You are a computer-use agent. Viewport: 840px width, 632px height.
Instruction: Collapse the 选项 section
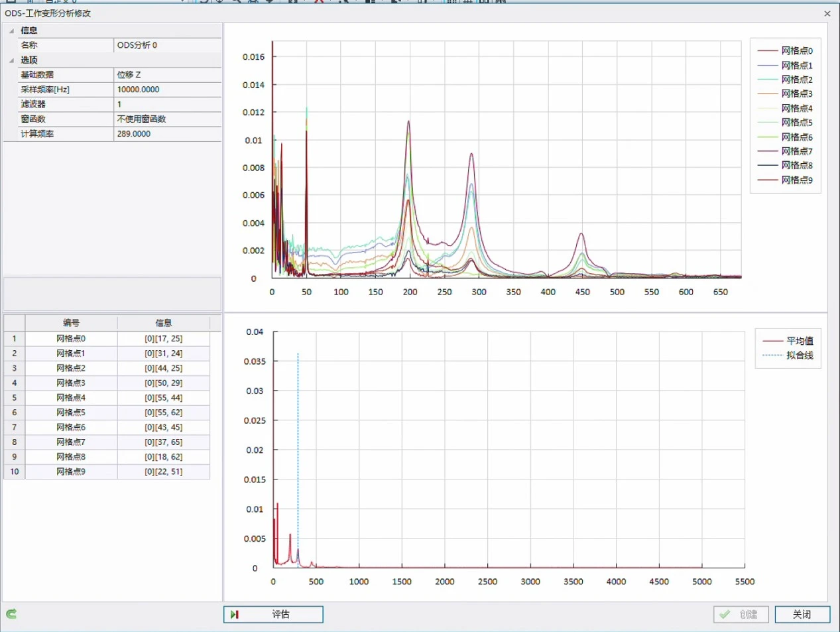point(11,60)
